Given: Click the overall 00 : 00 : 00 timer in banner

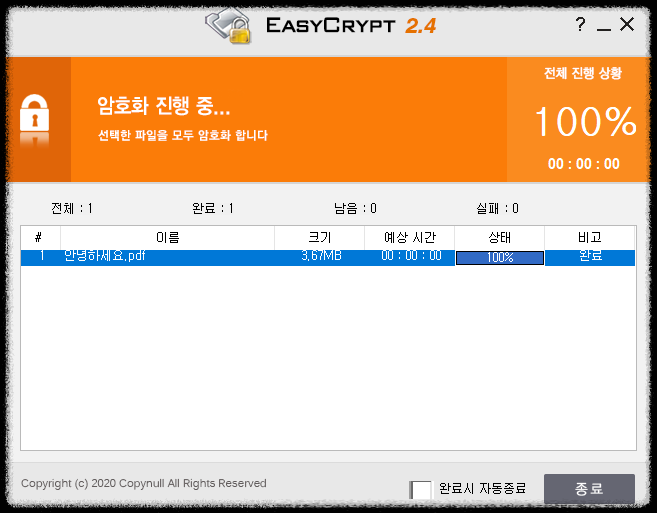Looking at the screenshot, I should coord(584,163).
